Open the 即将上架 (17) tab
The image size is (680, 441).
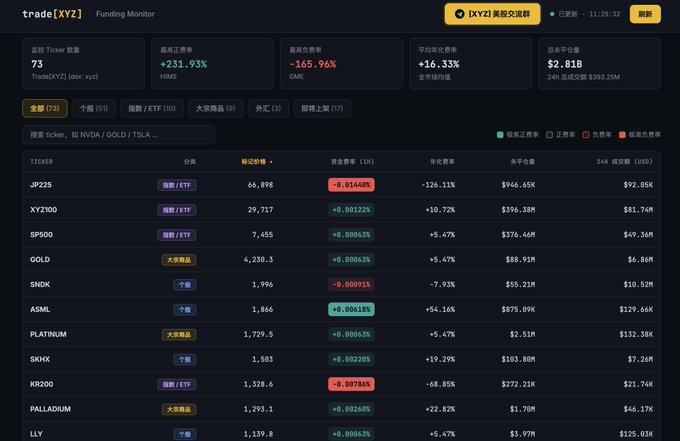click(x=322, y=108)
